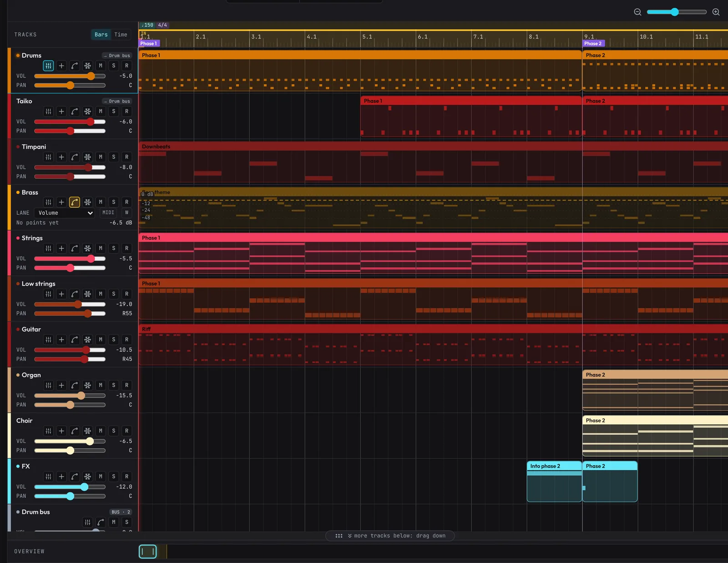Click the overview viewport thumbnail

pos(147,552)
